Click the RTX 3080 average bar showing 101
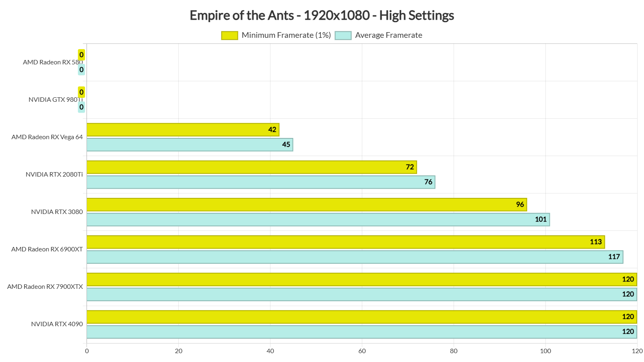644x362 pixels. 318,220
